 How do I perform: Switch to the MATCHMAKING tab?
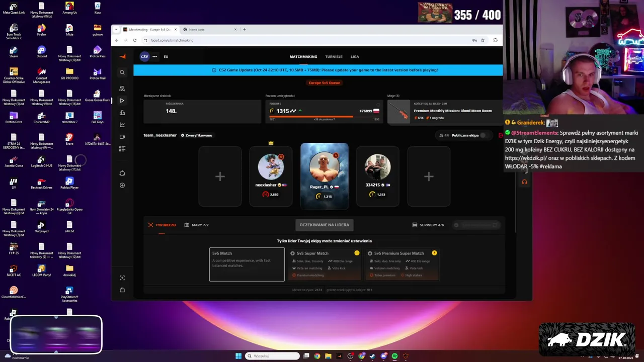303,57
